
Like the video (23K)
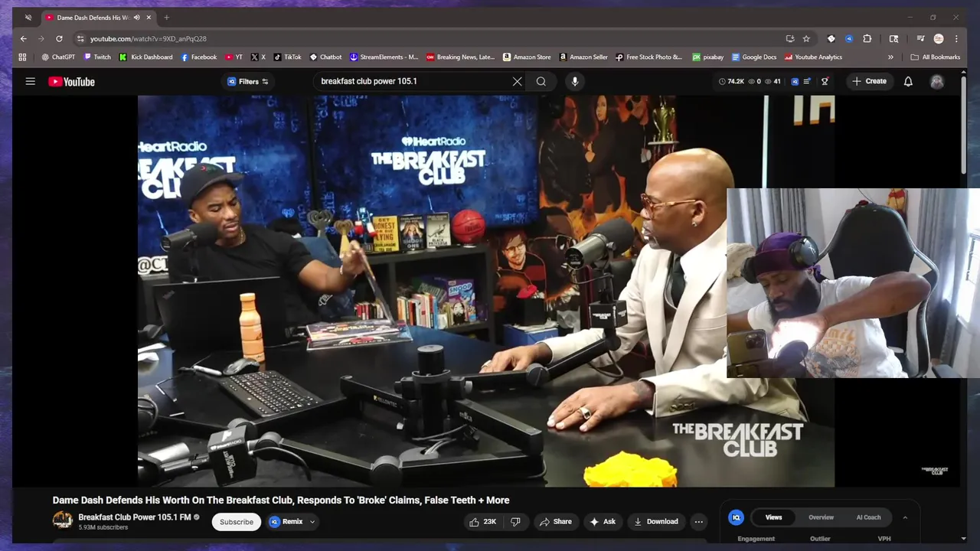(x=482, y=521)
